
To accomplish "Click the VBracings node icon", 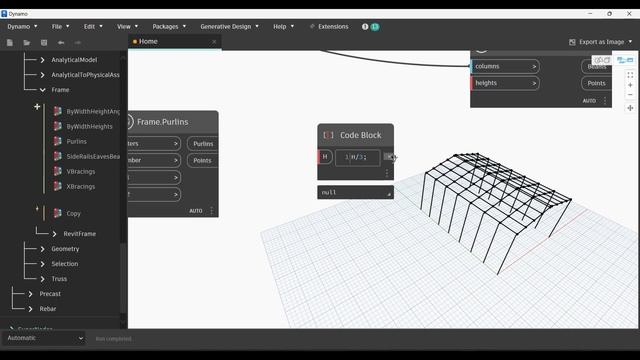I will 58,171.
